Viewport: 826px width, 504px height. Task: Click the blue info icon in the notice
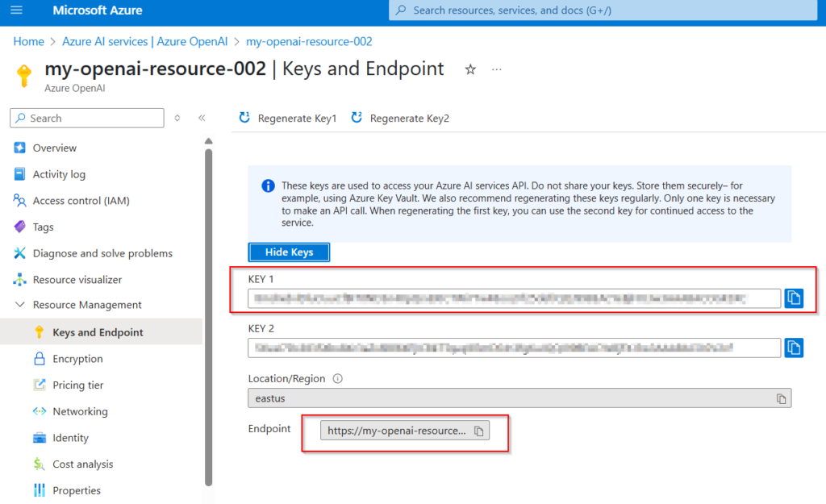(x=268, y=186)
